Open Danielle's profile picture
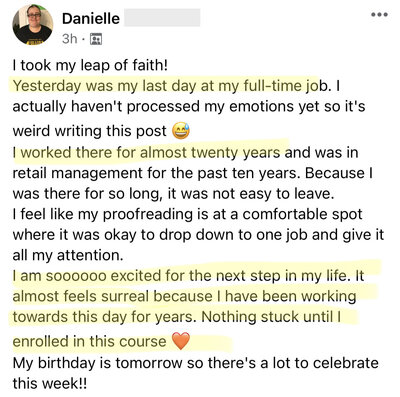 pos(33,25)
